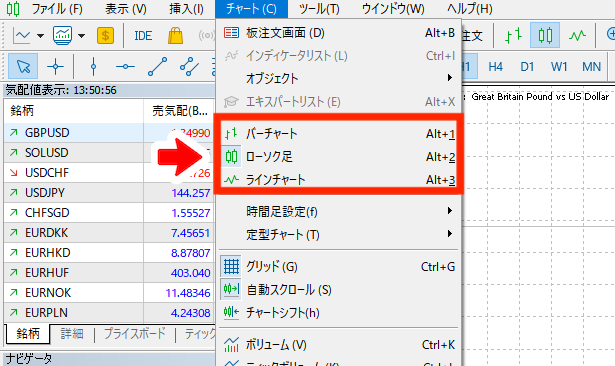Click the ナビゲータ panel header
This screenshot has height=366, width=615.
109,359
